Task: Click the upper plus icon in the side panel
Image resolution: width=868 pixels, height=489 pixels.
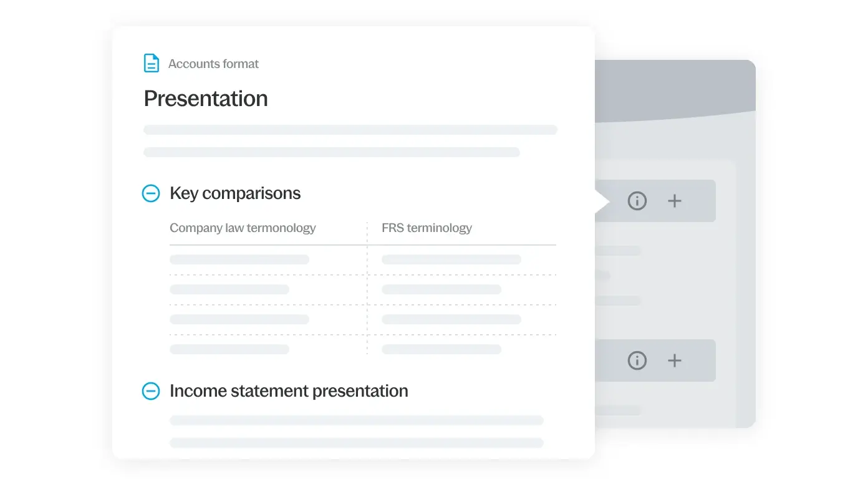Action: point(674,201)
